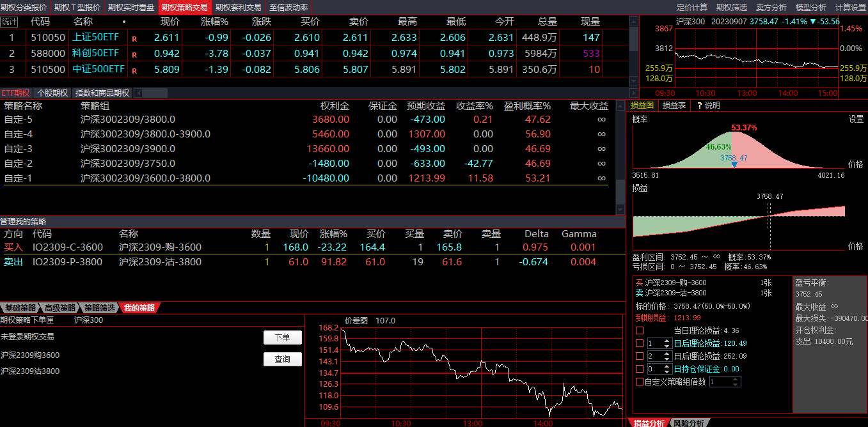Image resolution: width=868 pixels, height=427 pixels.
Task: Increase the 日持仓保证金 day count spinner
Action: click(667, 366)
